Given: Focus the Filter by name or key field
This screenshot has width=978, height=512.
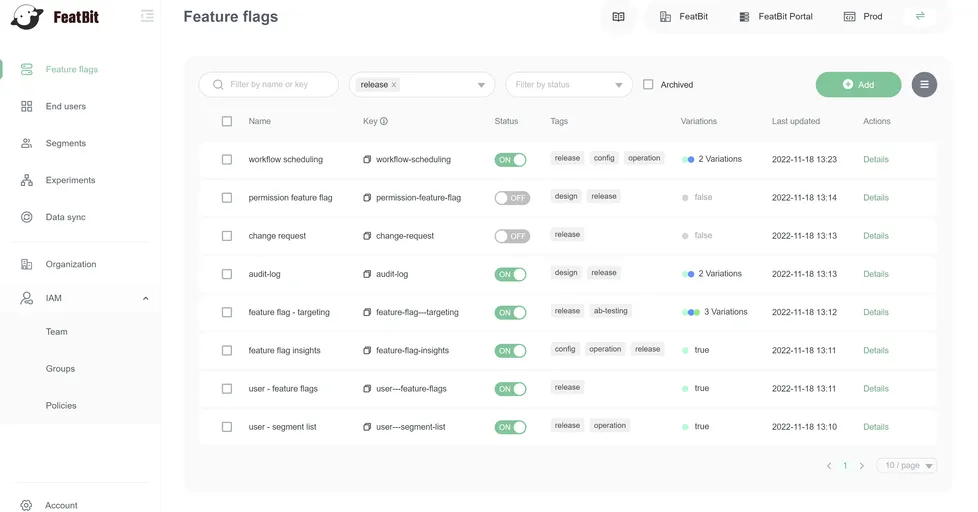Looking at the screenshot, I should pos(269,85).
